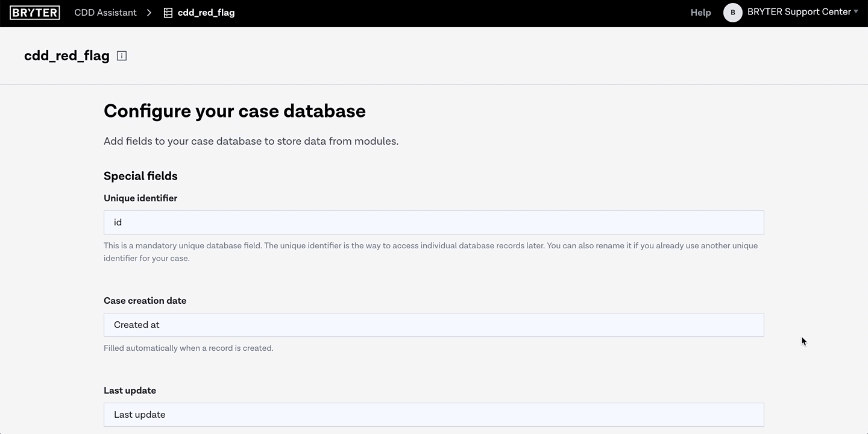Click the info icon beside cdd_red_flag title
Viewport: 868px width, 434px height.
[x=122, y=56]
